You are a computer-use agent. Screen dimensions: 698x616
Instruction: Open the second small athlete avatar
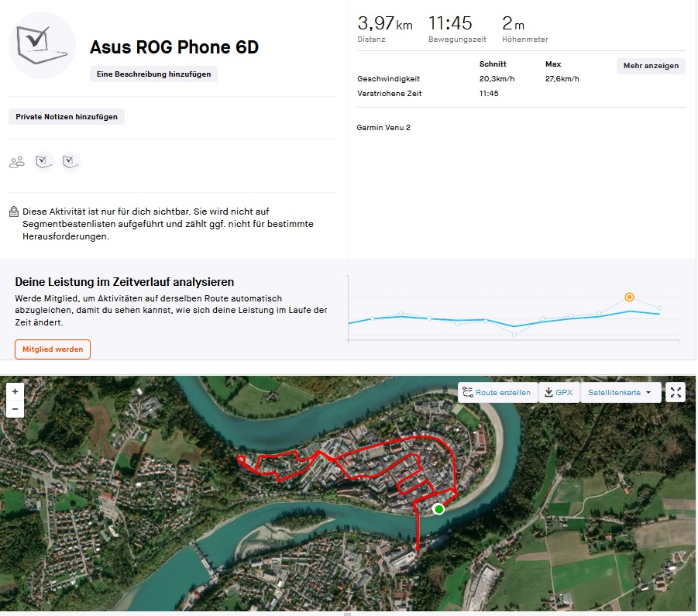coord(71,161)
